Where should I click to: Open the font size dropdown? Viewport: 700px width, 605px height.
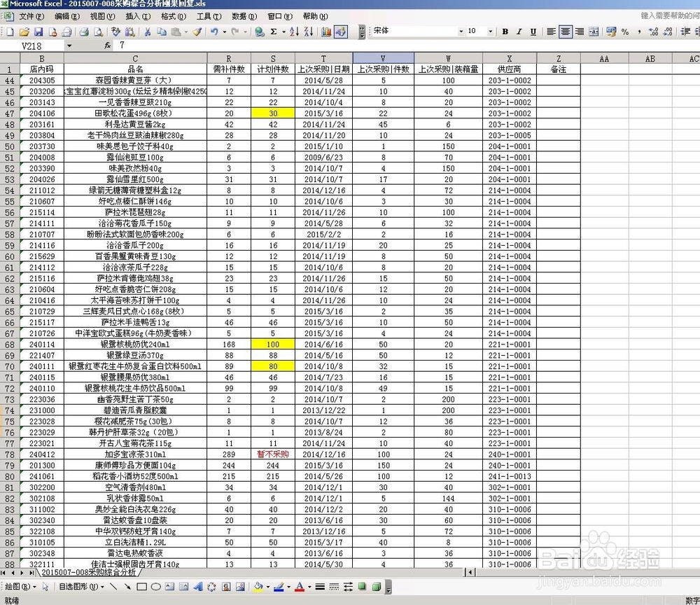(x=491, y=32)
